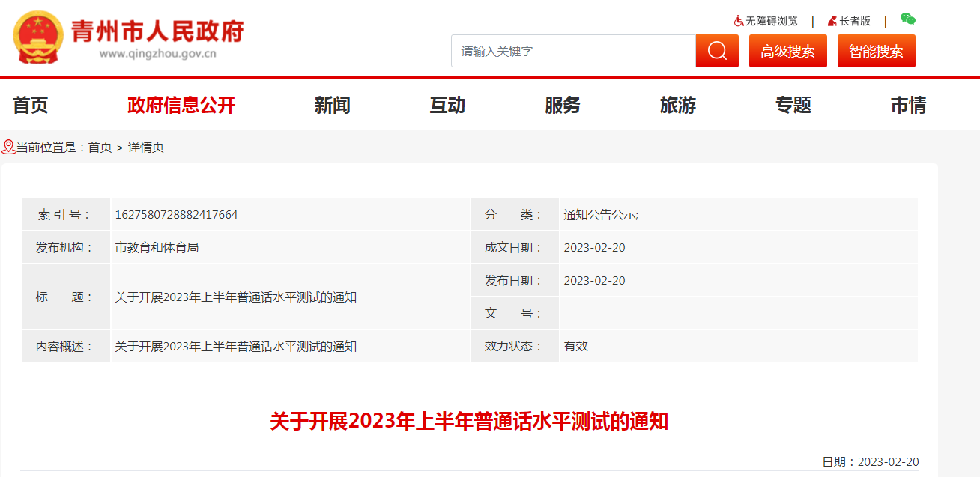
Task: Click the 成文日期 label cell
Action: pos(515,247)
